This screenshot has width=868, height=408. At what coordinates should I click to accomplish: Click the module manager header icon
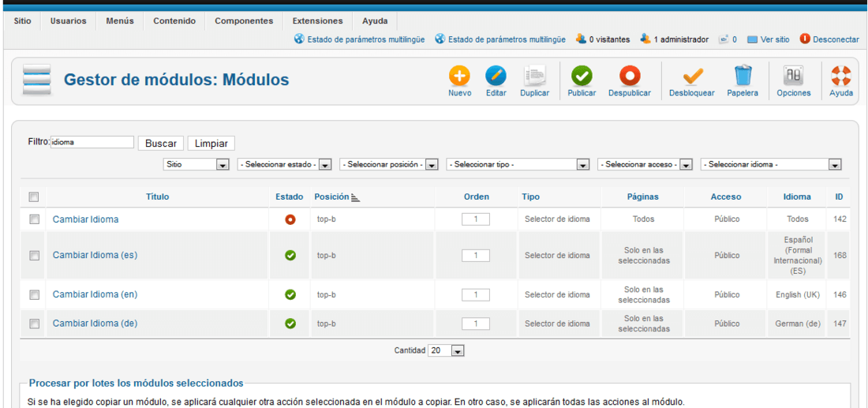pos(36,80)
